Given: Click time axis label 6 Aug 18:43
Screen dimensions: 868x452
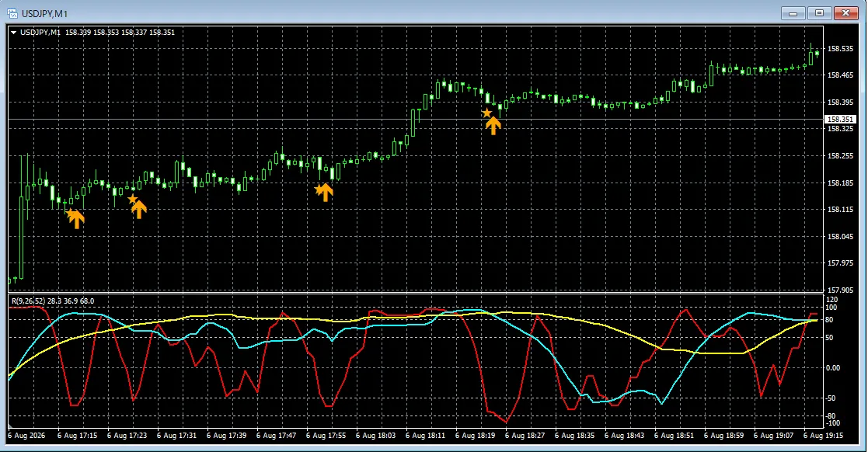Looking at the screenshot, I should coord(625,436).
